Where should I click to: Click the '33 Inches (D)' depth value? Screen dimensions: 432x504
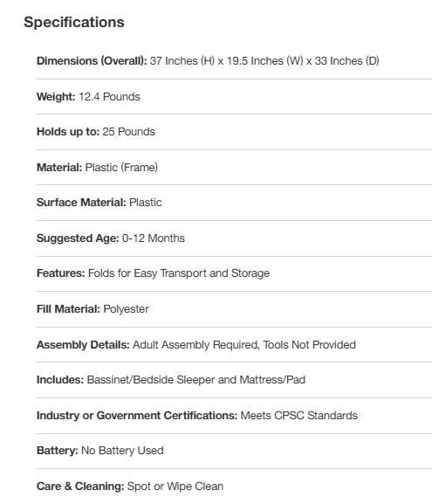pyautogui.click(x=346, y=61)
